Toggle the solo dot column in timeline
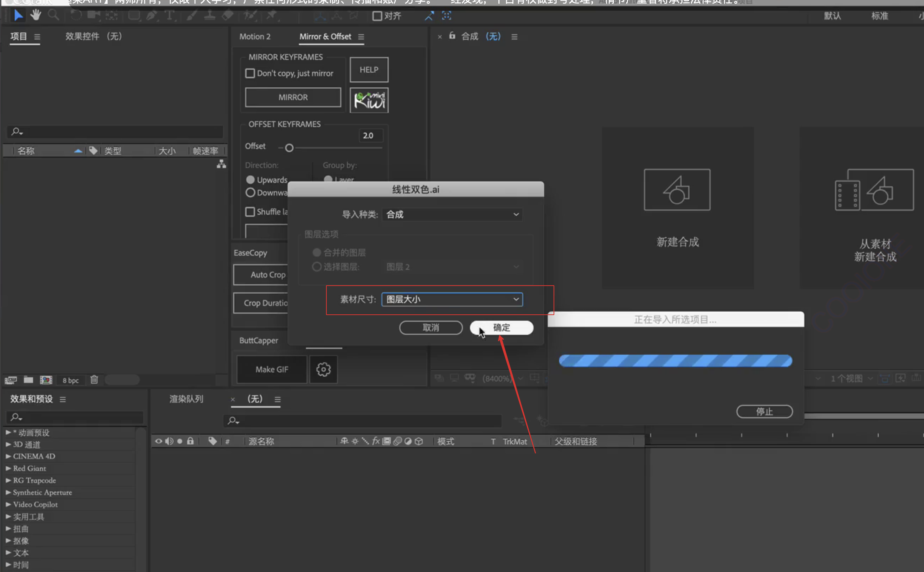Screen dimensions: 924x572 [x=180, y=441]
